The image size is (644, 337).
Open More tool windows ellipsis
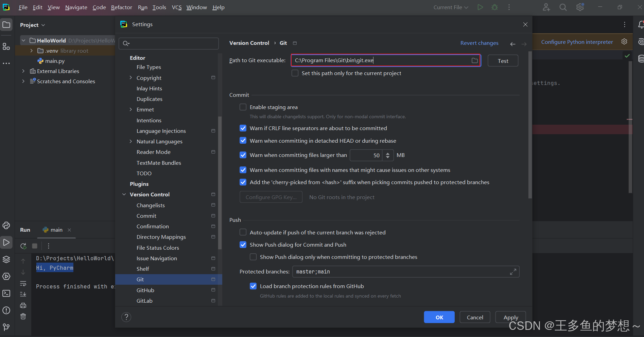click(6, 63)
